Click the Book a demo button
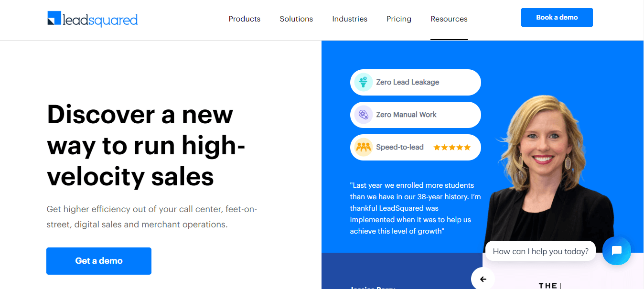The height and width of the screenshot is (289, 644). (557, 17)
